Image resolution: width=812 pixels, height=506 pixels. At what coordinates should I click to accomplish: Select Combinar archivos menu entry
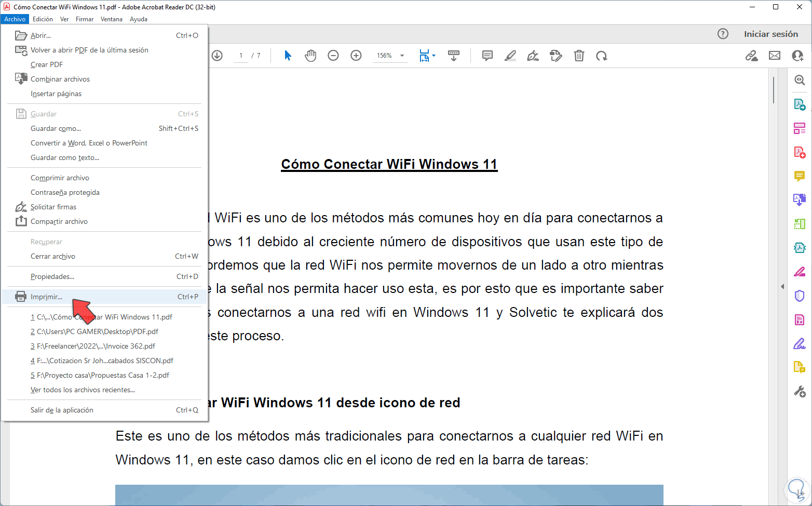pos(104,79)
